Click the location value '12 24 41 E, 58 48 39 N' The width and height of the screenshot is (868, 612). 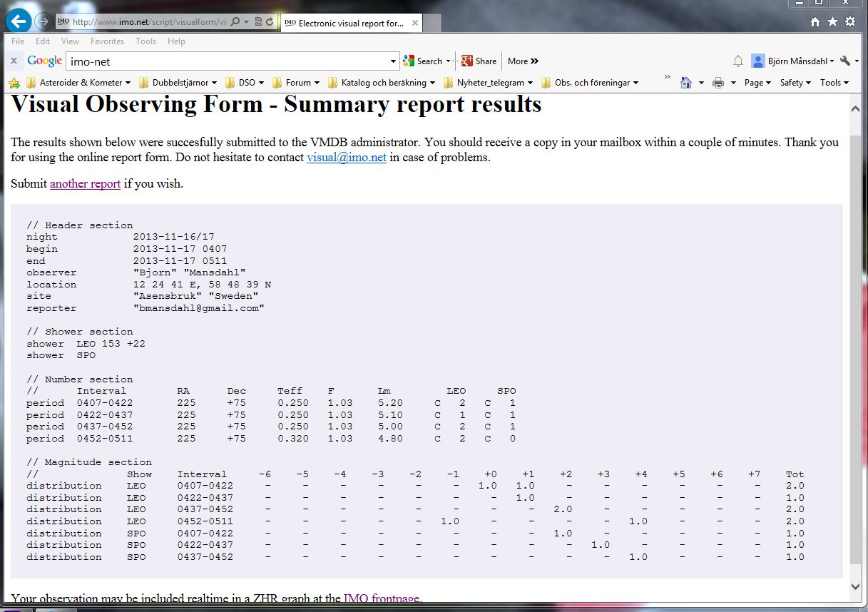point(202,285)
